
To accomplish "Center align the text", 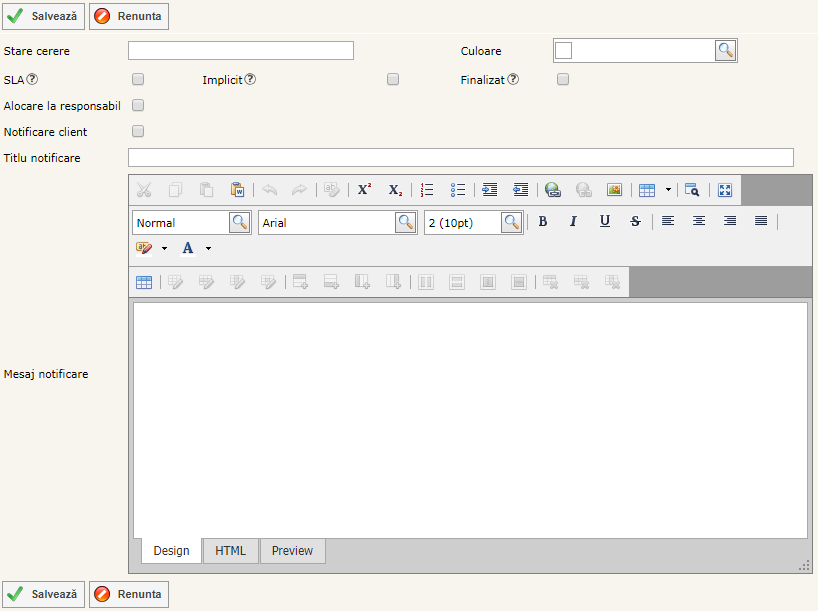I will (x=699, y=222).
